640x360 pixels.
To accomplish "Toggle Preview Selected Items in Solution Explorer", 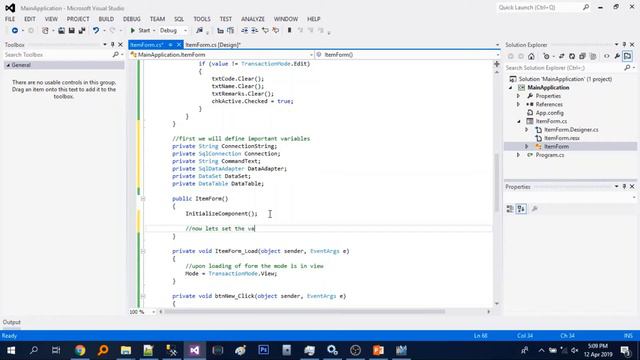I will tap(627, 56).
